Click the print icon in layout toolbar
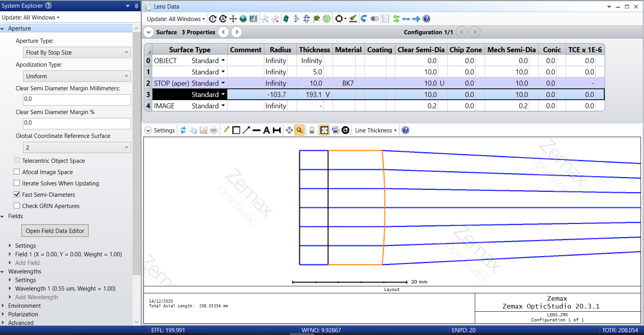Screen dimensions: 644x335 (x=214, y=130)
